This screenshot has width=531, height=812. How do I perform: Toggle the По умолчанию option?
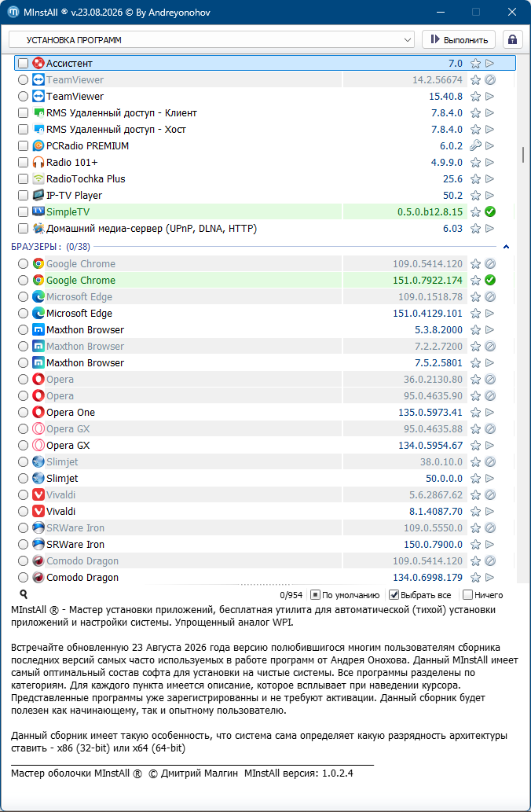coord(315,595)
